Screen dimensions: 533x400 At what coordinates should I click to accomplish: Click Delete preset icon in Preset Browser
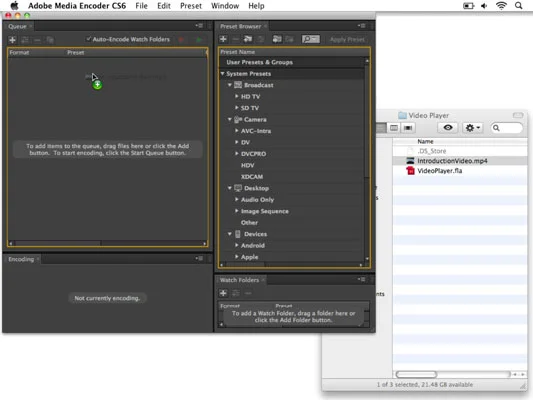235,39
